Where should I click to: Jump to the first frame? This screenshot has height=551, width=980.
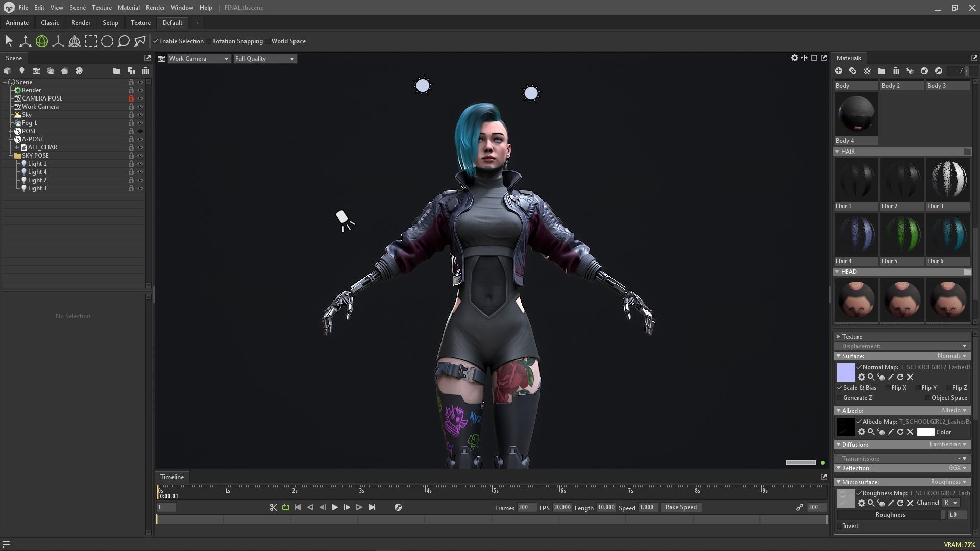click(298, 507)
